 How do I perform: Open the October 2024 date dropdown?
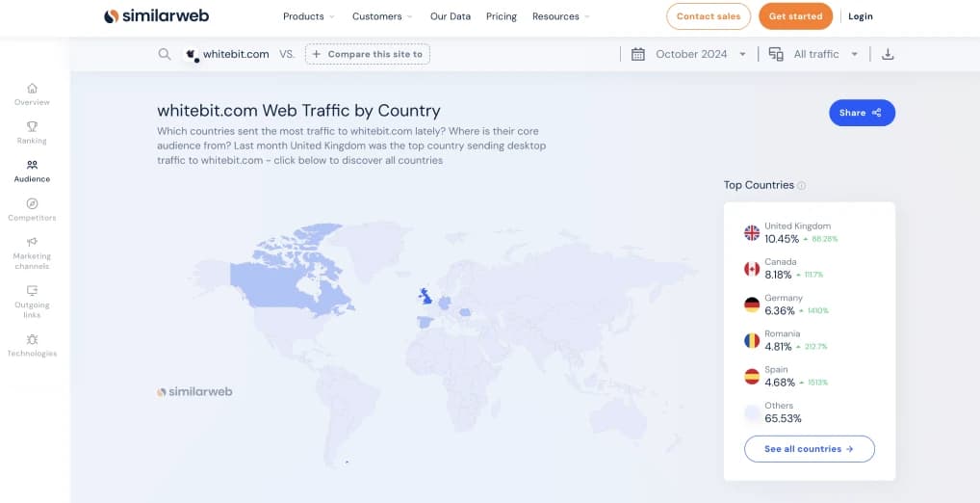tap(701, 54)
